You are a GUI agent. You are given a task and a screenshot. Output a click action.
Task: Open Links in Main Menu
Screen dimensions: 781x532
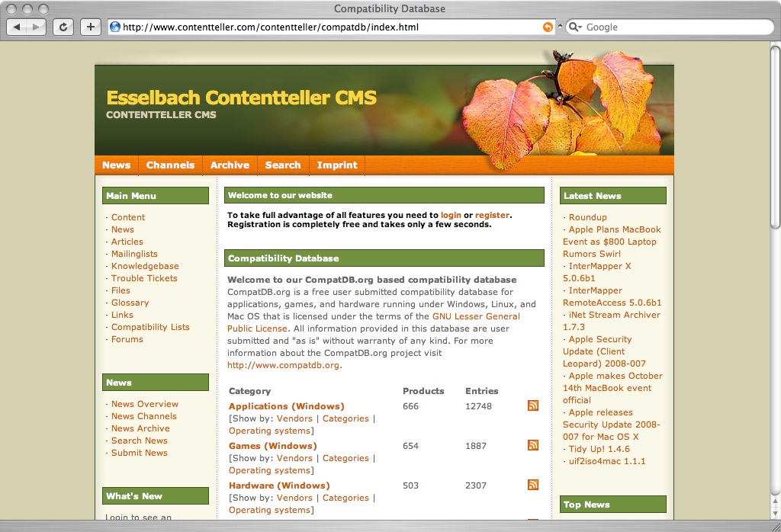[x=122, y=315]
